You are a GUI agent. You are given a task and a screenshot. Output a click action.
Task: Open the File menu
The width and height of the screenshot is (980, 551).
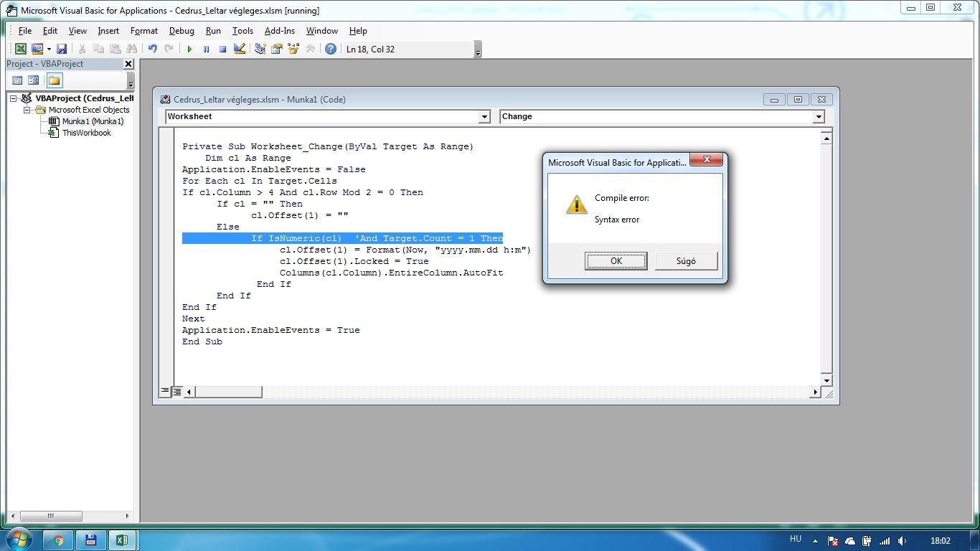tap(25, 31)
